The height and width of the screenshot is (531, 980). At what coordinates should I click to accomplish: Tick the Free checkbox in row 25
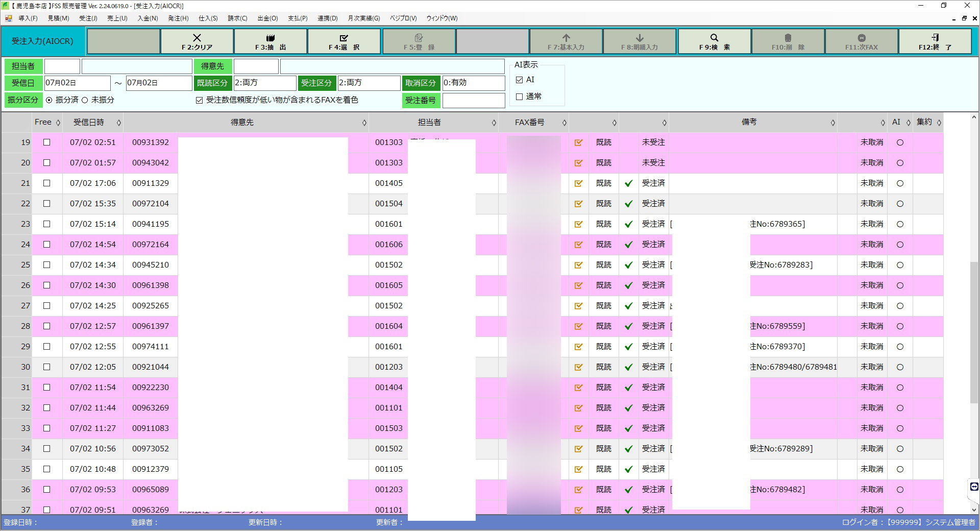pos(47,265)
